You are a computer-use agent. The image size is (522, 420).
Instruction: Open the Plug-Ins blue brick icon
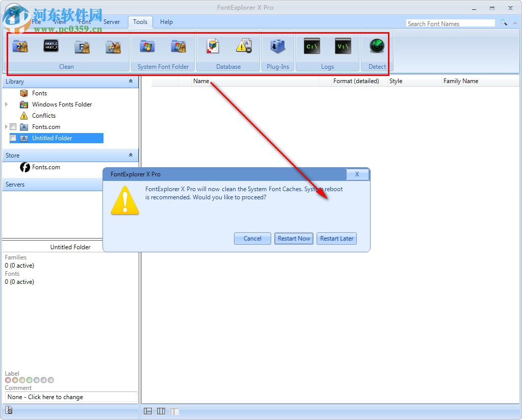(278, 46)
